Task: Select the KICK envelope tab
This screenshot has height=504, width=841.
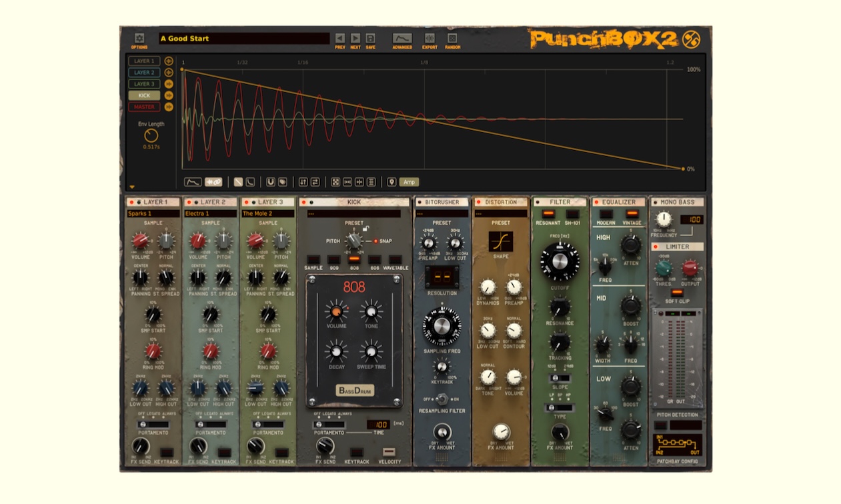Action: (144, 95)
